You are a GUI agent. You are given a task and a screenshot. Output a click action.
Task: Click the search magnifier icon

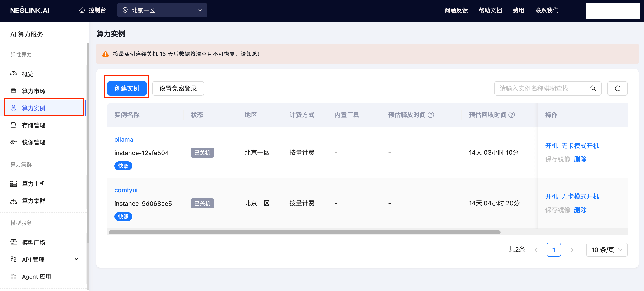[x=593, y=88]
